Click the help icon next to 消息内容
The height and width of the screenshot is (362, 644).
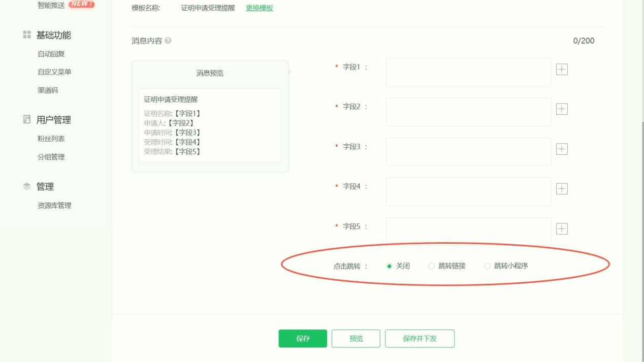coord(168,41)
